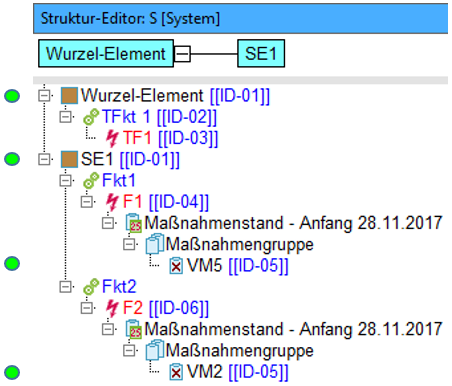Collapse the Wurzel-Element tree node
452x386 pixels.
(44, 96)
